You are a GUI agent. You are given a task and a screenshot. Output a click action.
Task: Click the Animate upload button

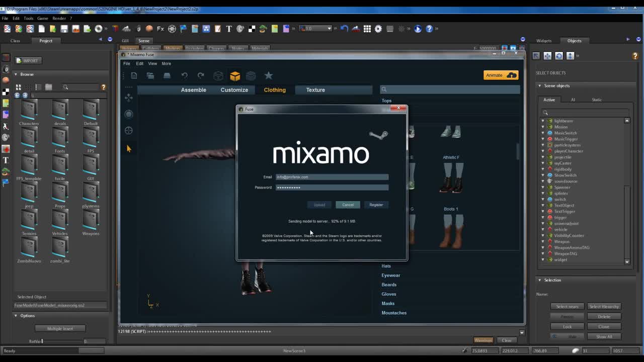501,75
